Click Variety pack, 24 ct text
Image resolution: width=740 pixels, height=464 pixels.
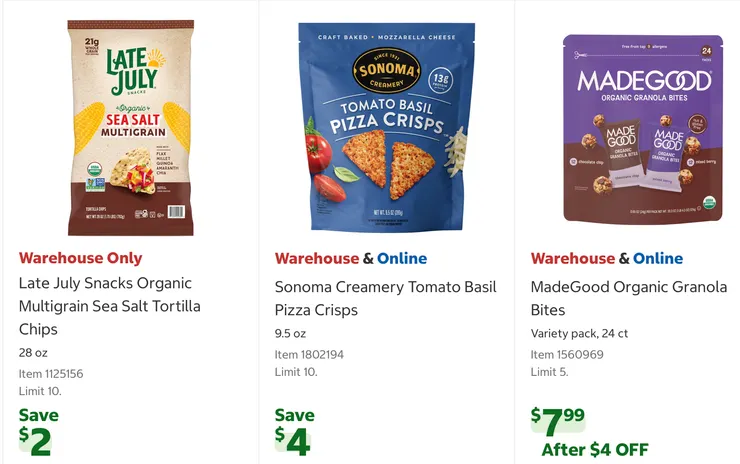[579, 333]
